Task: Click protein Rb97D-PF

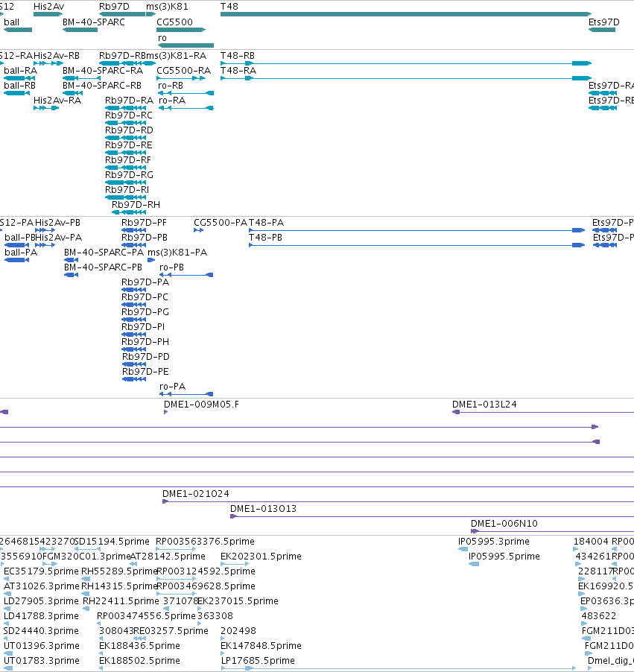Action: coord(134,230)
